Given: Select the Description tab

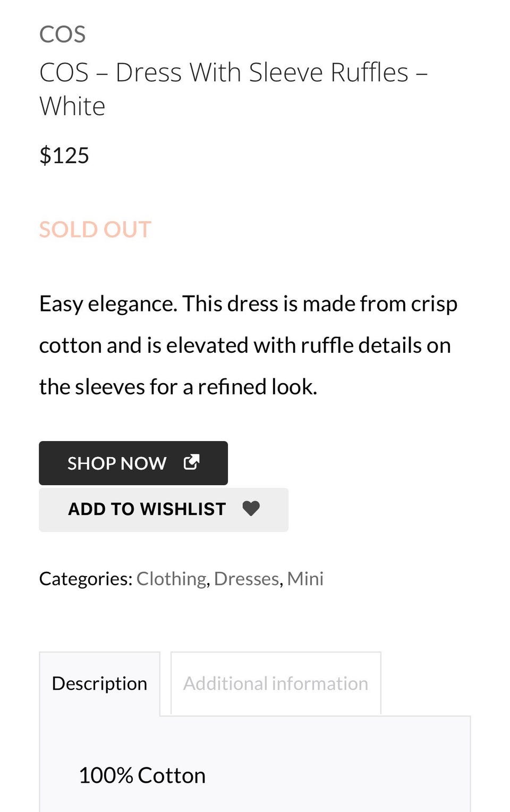Looking at the screenshot, I should coord(99,683).
